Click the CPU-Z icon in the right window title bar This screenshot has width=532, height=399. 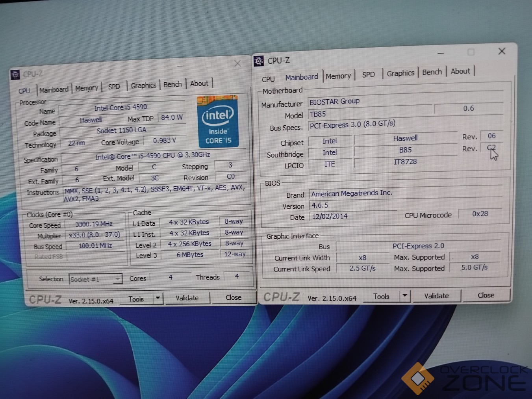[x=259, y=61]
